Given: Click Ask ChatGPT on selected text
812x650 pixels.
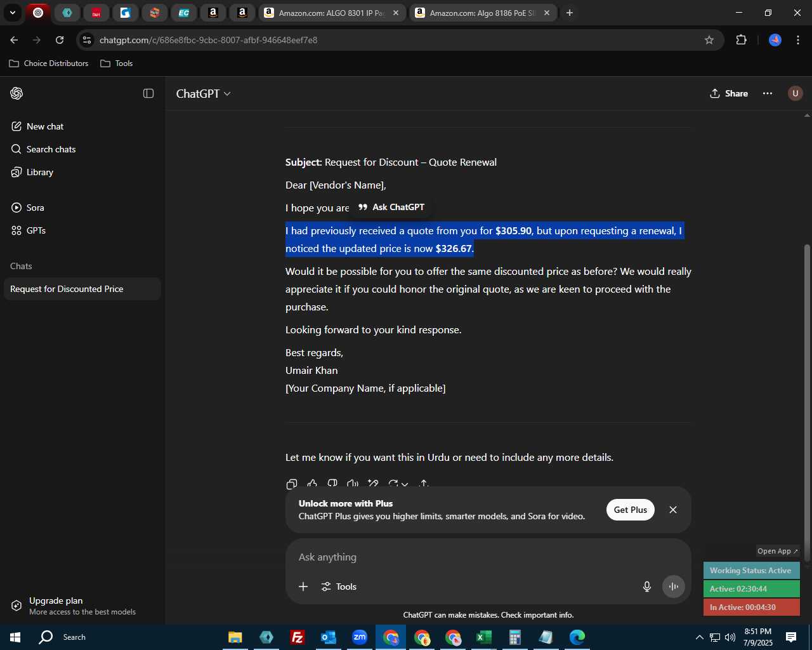Looking at the screenshot, I should pos(391,207).
